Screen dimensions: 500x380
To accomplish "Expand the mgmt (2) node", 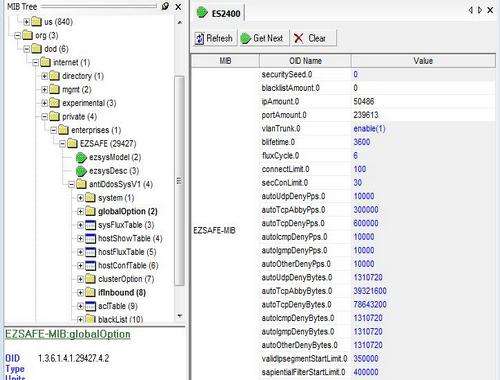I will [x=44, y=90].
